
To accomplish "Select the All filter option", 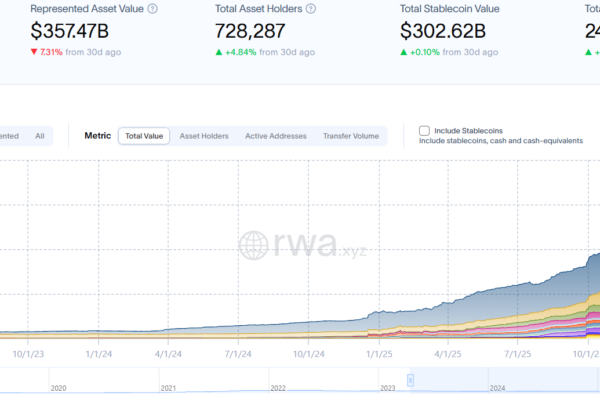I will pos(40,136).
